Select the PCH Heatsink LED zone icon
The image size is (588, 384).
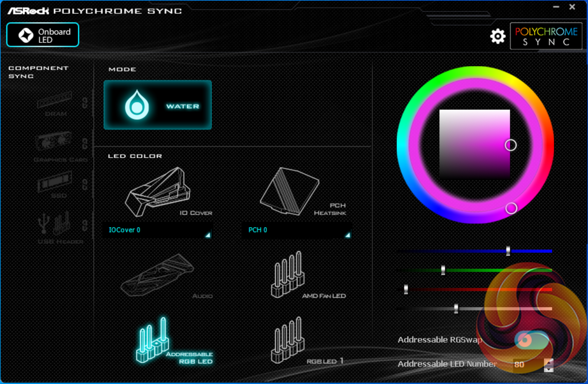click(290, 191)
